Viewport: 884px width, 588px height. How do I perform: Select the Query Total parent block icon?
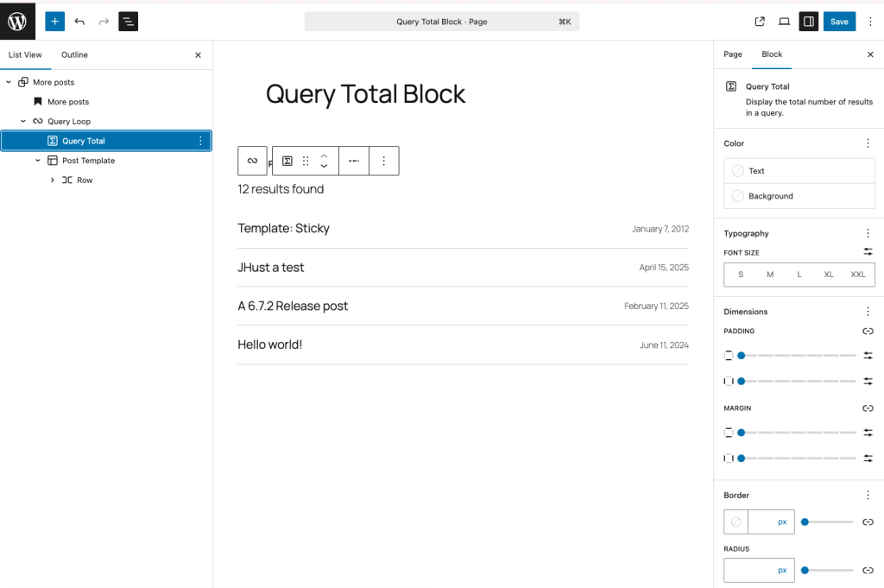252,161
